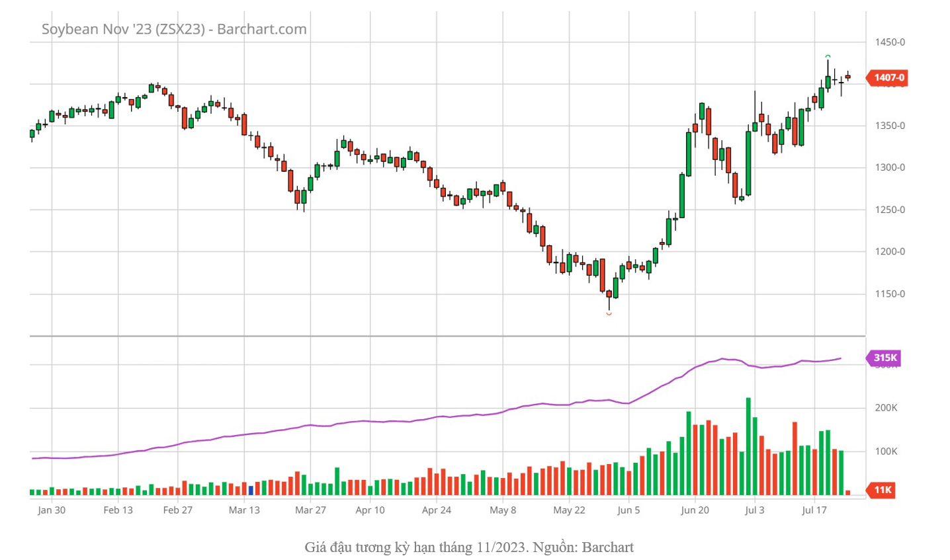The height and width of the screenshot is (560, 950).
Task: Click the Apr 24 date label
Action: [437, 510]
